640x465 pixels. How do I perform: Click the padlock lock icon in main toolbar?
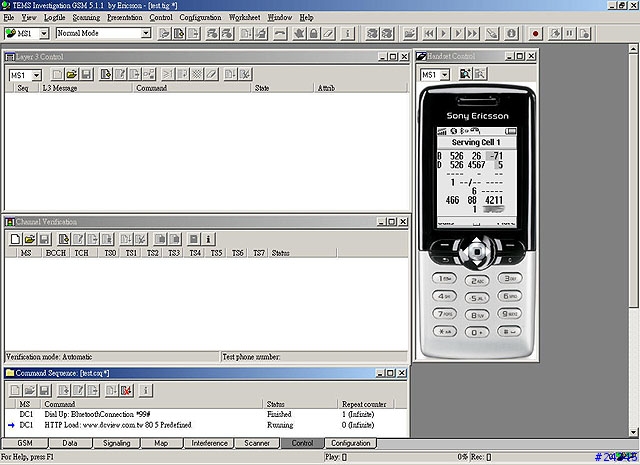click(x=313, y=33)
